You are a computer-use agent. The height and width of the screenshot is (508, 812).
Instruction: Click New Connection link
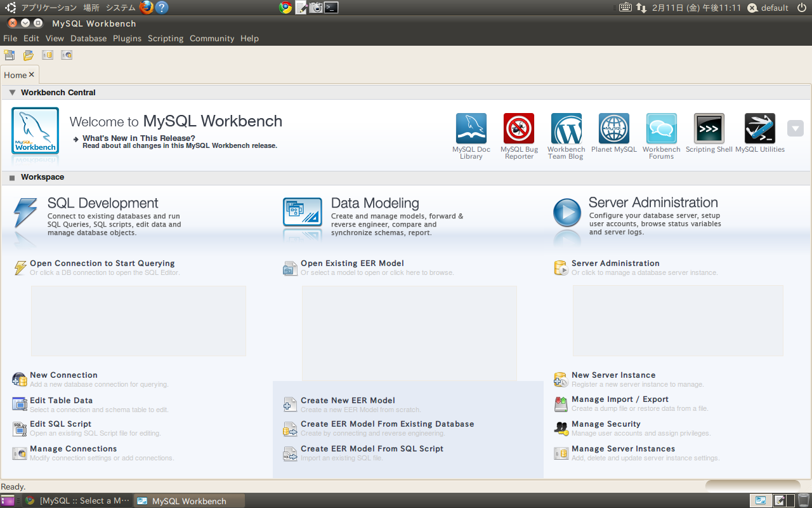coord(63,375)
